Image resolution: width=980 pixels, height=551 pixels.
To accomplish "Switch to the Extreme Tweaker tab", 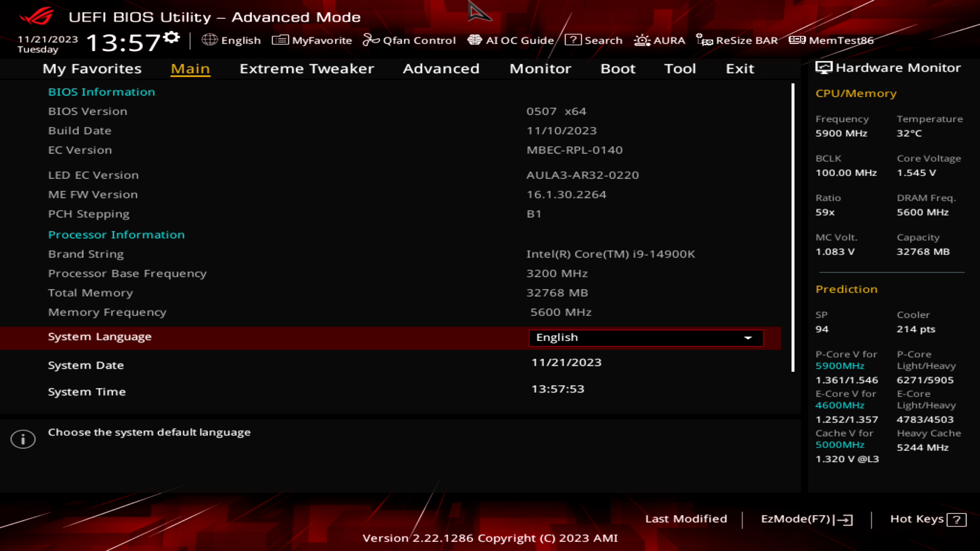I will pyautogui.click(x=306, y=69).
